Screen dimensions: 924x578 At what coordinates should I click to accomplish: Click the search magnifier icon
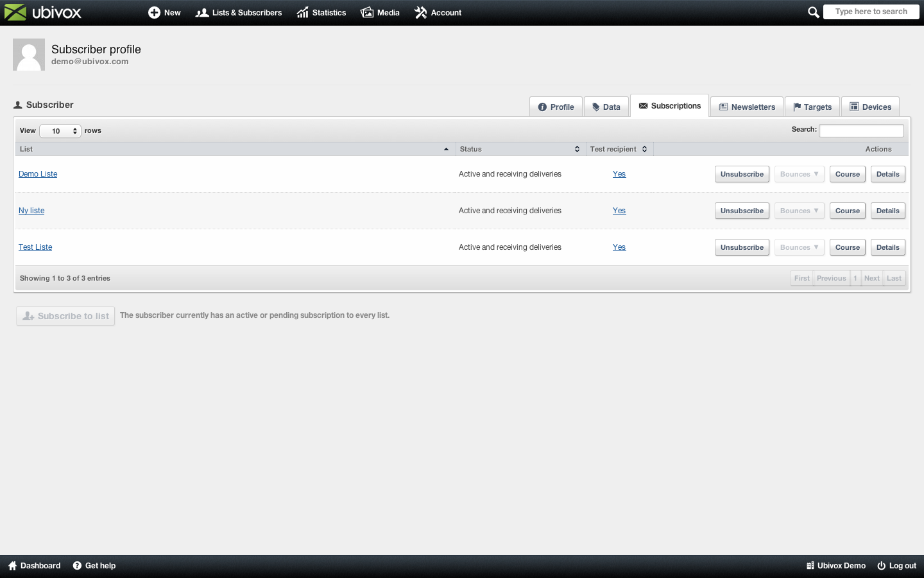tap(813, 12)
